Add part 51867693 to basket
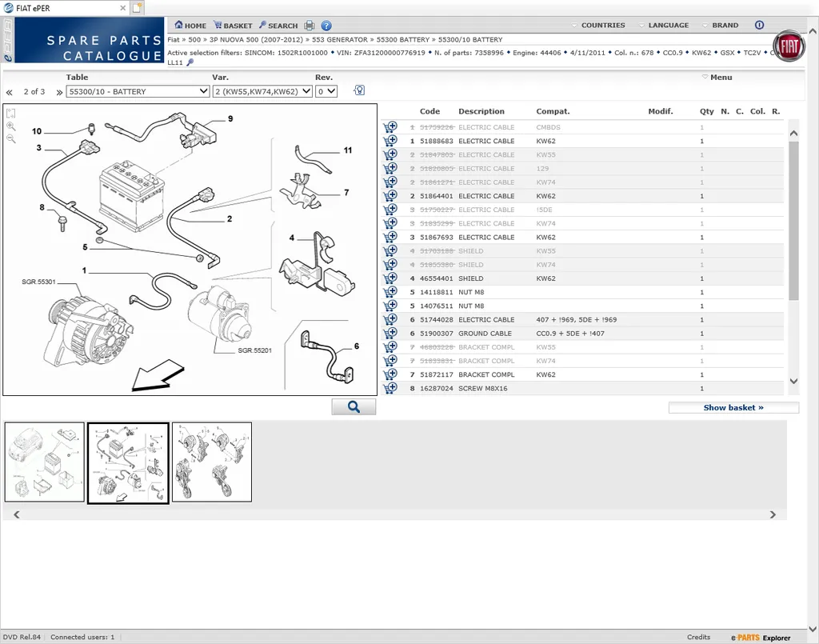This screenshot has height=644, width=819. (390, 237)
